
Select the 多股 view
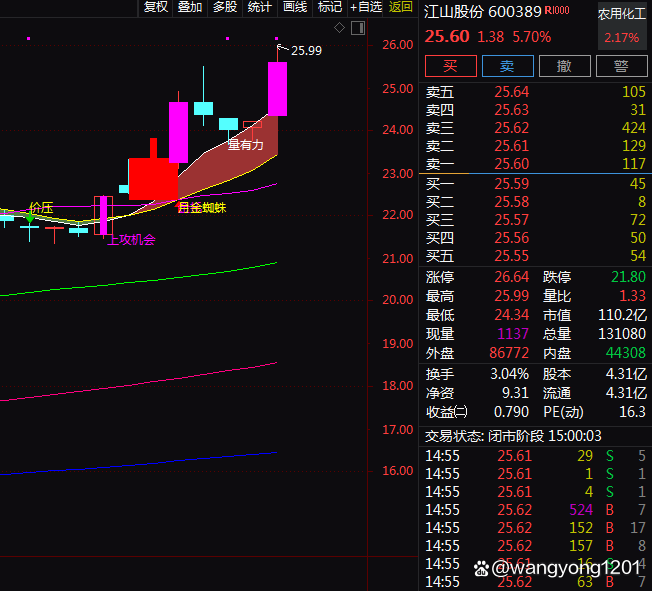[x=225, y=7]
